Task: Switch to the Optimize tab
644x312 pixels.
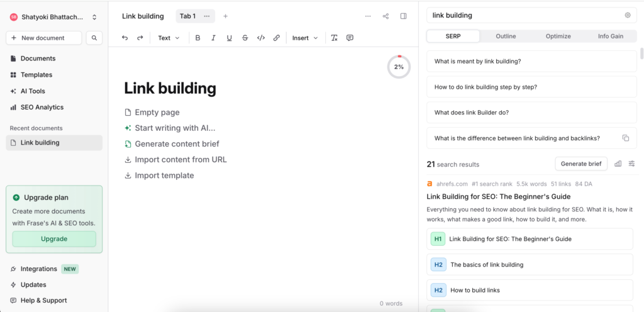Action: coord(558,36)
